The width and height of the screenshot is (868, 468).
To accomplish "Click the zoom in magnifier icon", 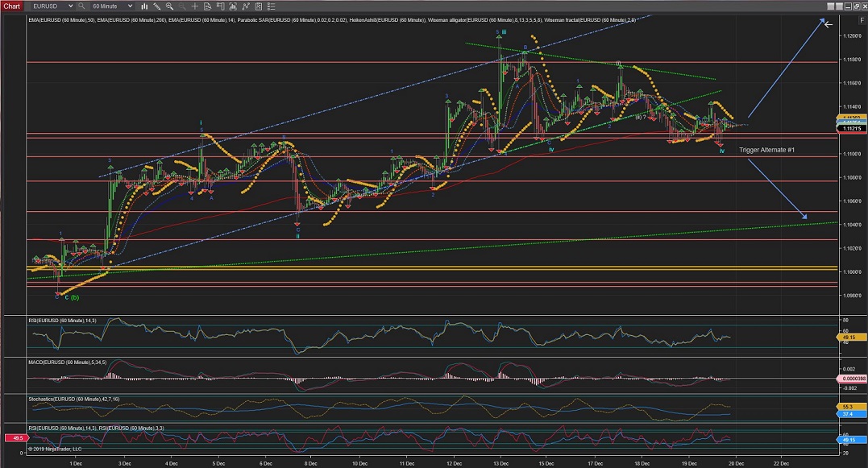I will click(169, 6).
